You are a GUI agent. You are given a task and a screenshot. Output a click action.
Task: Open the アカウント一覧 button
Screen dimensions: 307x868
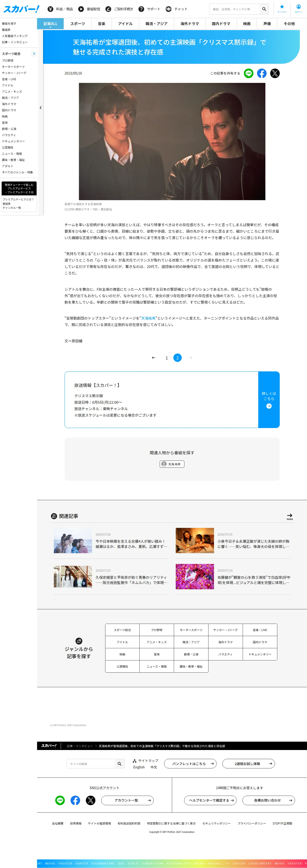[127, 800]
